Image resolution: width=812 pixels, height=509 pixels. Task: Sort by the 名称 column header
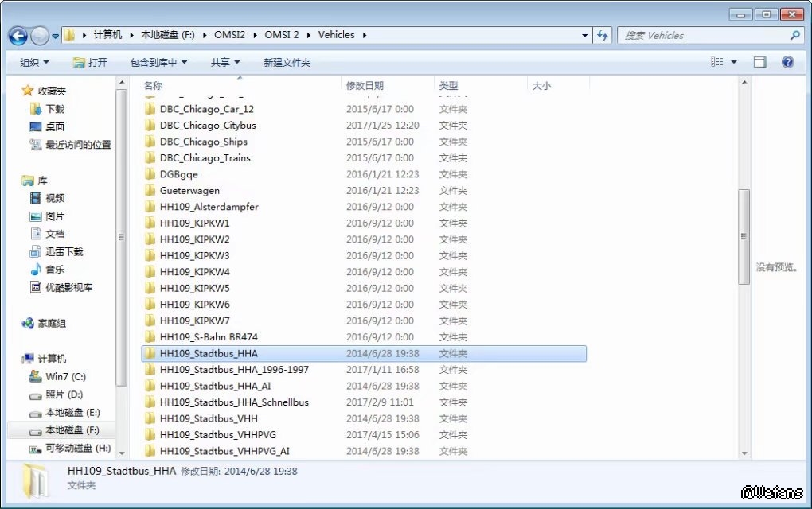coord(154,85)
